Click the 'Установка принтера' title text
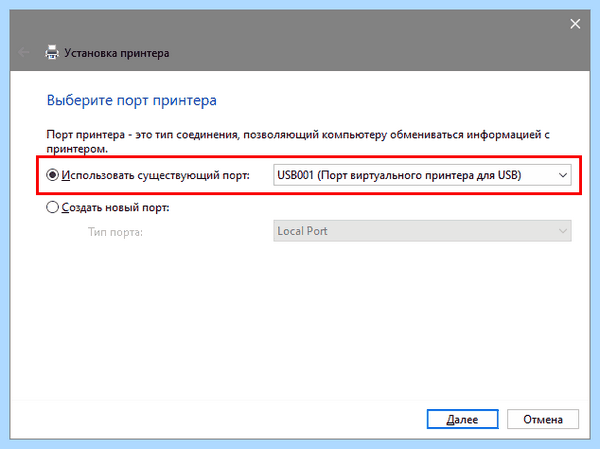Screen dimensions: 600x449 [116, 53]
